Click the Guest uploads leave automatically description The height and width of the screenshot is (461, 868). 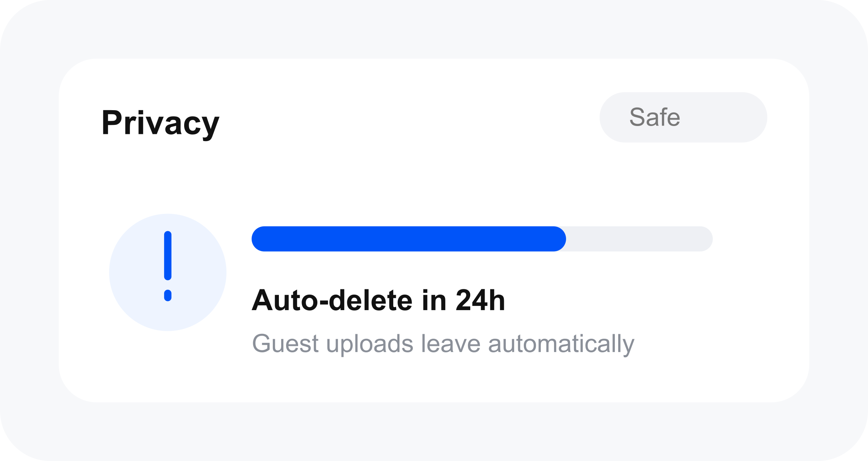443,344
